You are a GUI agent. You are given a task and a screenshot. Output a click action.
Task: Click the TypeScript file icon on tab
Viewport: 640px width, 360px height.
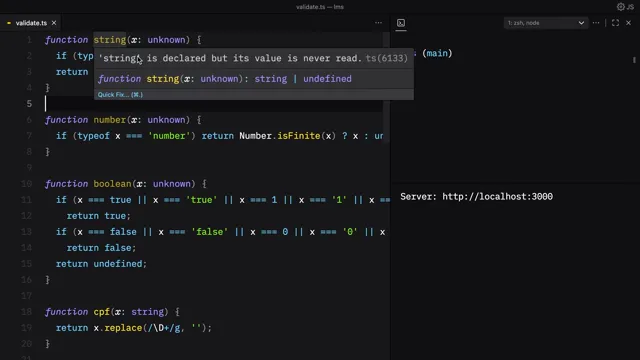[9, 23]
